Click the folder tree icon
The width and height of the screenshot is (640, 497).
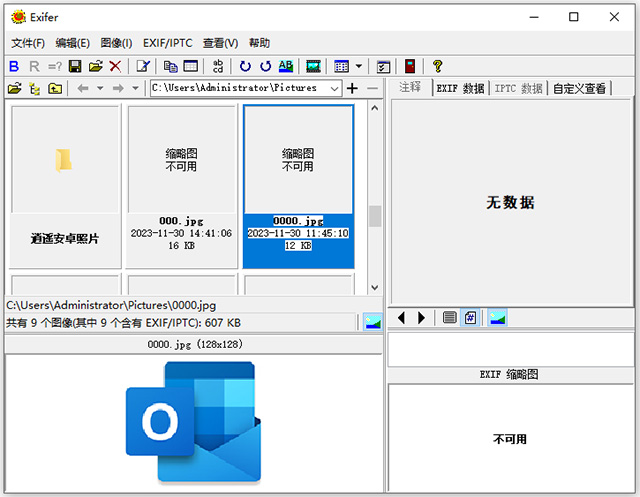35,89
